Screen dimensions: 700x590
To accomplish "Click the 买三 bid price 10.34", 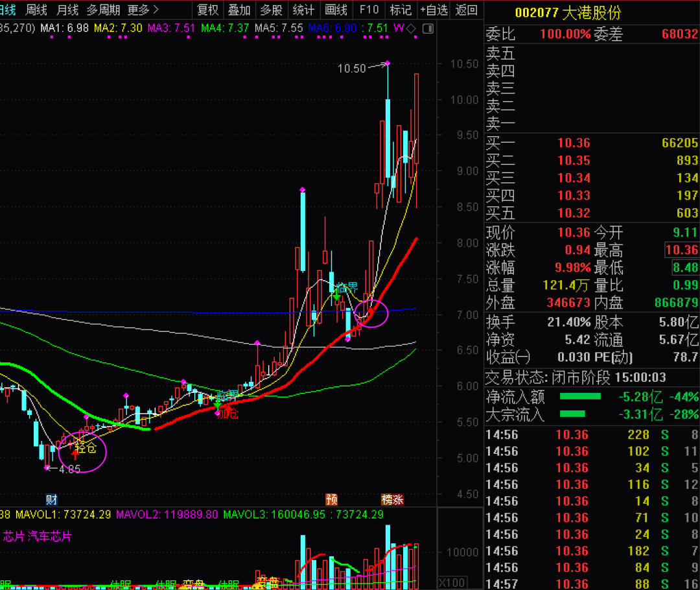I will point(574,178).
